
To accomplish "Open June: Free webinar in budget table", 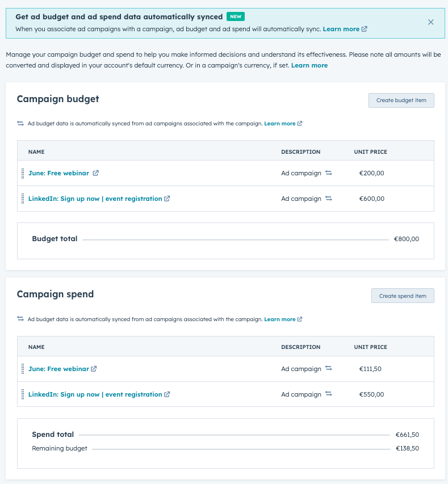I will point(58,173).
